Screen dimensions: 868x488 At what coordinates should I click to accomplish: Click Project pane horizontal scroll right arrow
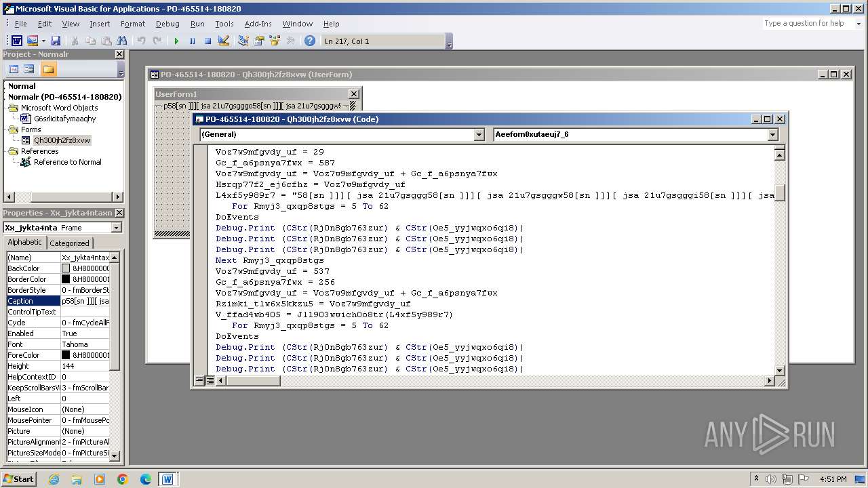[118, 197]
